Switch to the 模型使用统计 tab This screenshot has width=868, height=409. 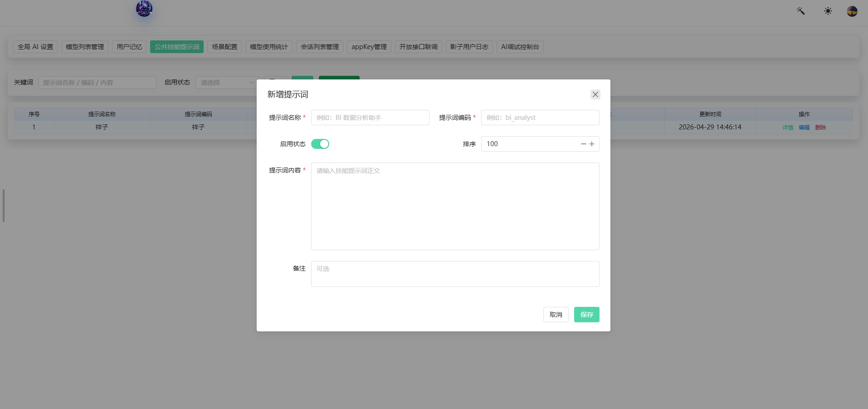click(269, 47)
